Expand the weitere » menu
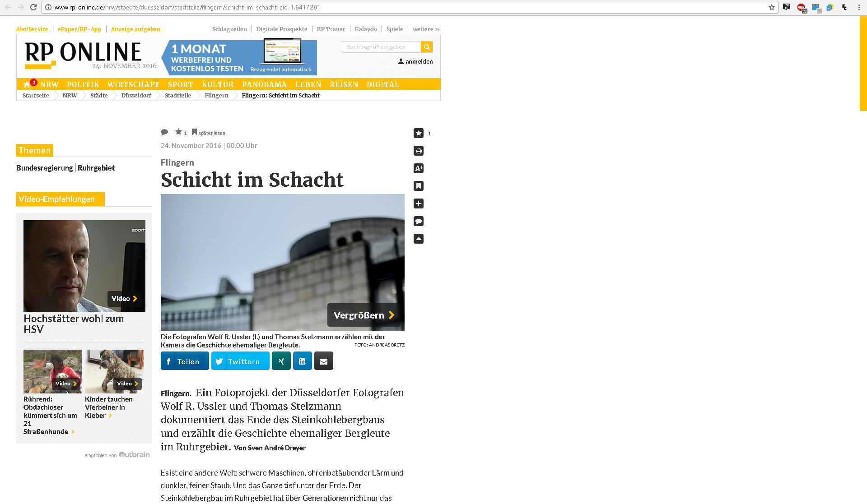867x504 pixels. click(425, 29)
